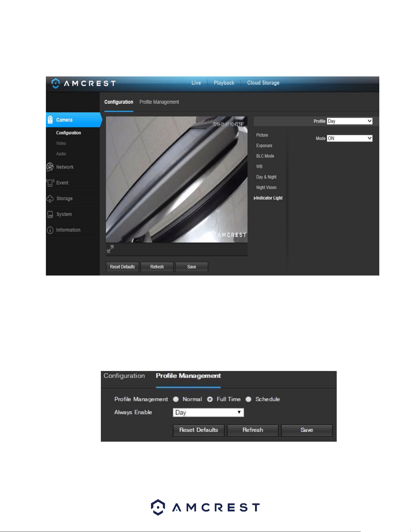Select Video under the Camera menu
The height and width of the screenshot is (532, 411).
click(x=61, y=143)
